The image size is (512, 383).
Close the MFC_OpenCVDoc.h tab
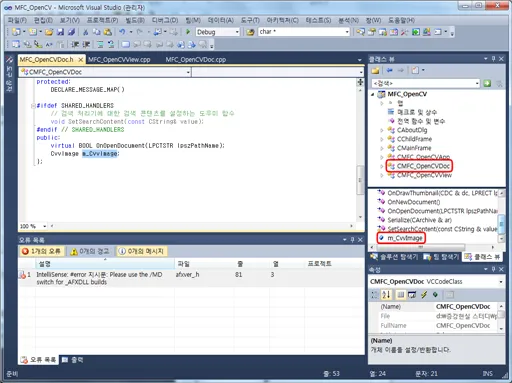coord(80,60)
